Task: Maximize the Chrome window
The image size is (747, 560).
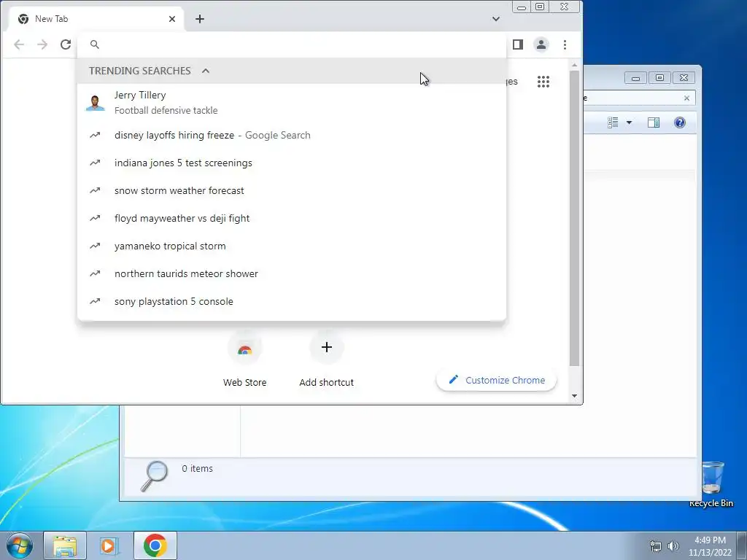Action: click(540, 7)
